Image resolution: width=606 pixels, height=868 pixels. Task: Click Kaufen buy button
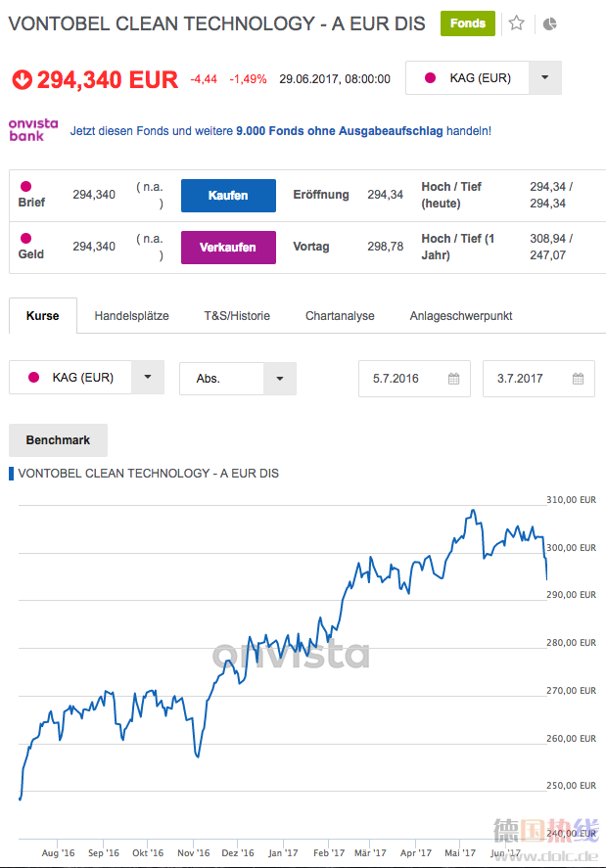(228, 196)
